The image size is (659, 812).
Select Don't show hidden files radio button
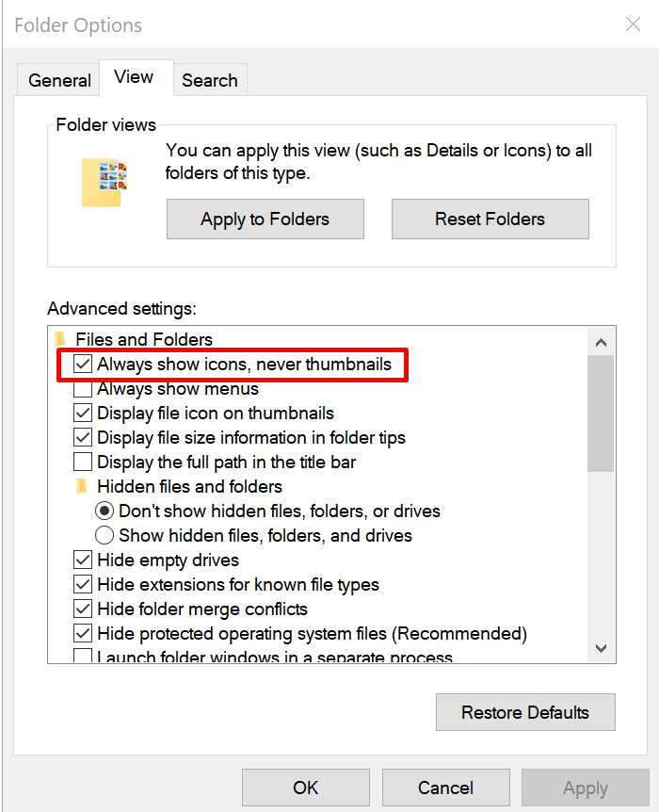point(105,511)
